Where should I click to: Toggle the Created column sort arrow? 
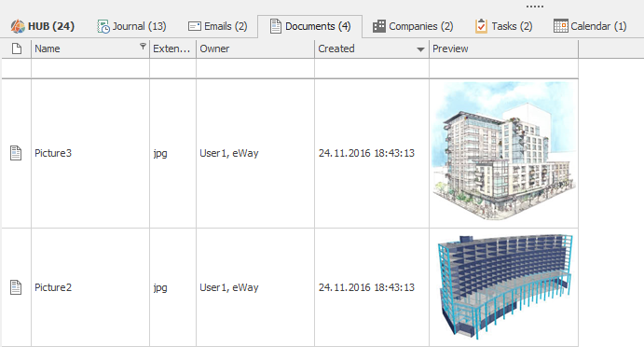pos(420,49)
